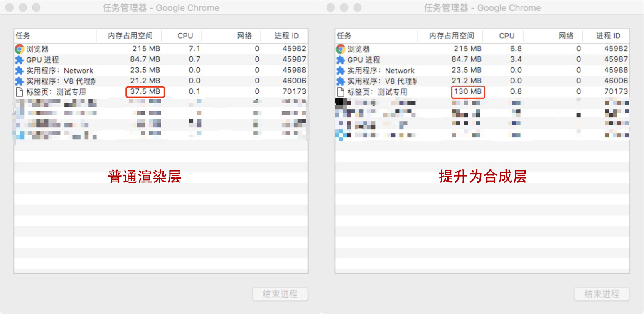644x314 pixels.
Task: Click 130 MB memory value in right window
Action: [468, 91]
